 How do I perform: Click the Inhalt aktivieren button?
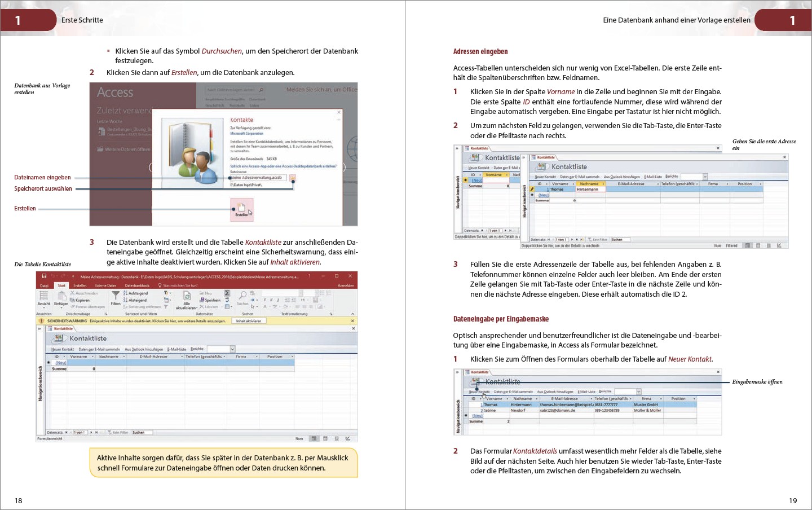249,321
